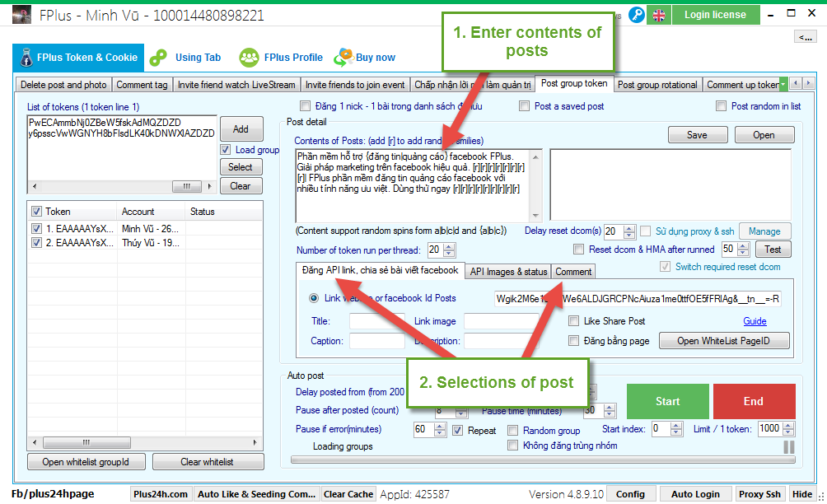Switch to Delete post and photo tab

point(63,85)
